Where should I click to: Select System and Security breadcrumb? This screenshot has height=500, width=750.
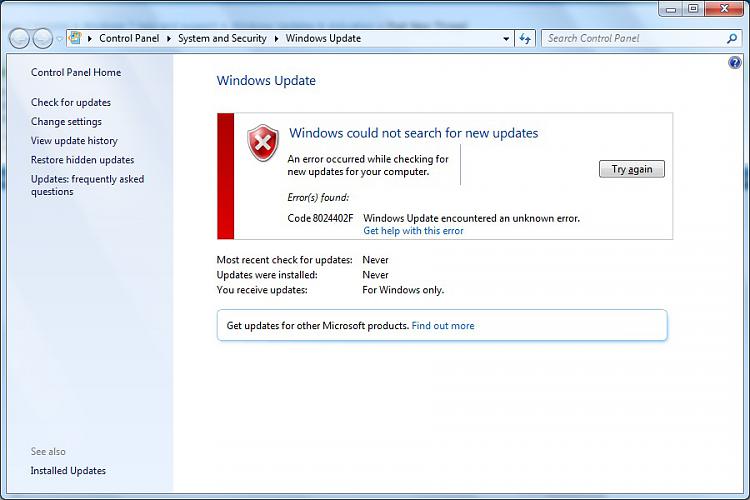222,38
